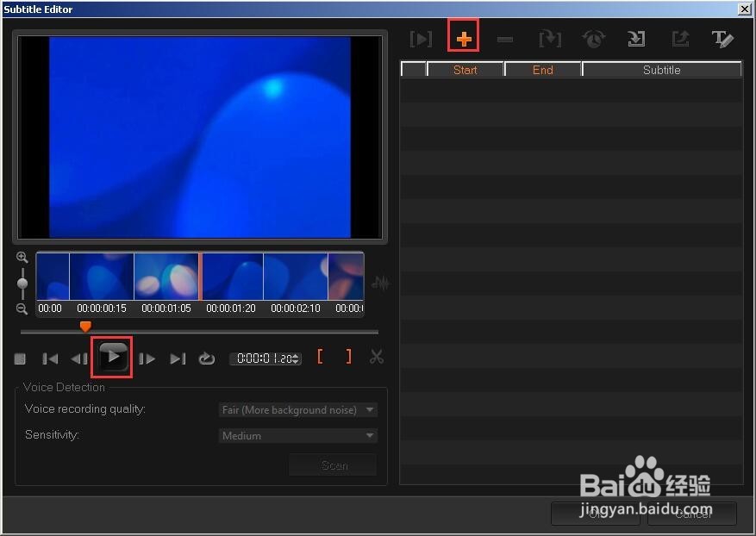Open the Voice recording quality dropdown
The image size is (756, 536).
coord(297,409)
